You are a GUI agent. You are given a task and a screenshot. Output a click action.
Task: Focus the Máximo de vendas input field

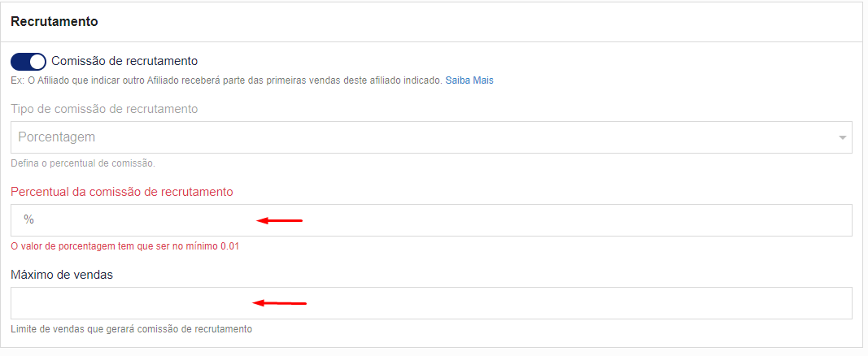click(431, 303)
